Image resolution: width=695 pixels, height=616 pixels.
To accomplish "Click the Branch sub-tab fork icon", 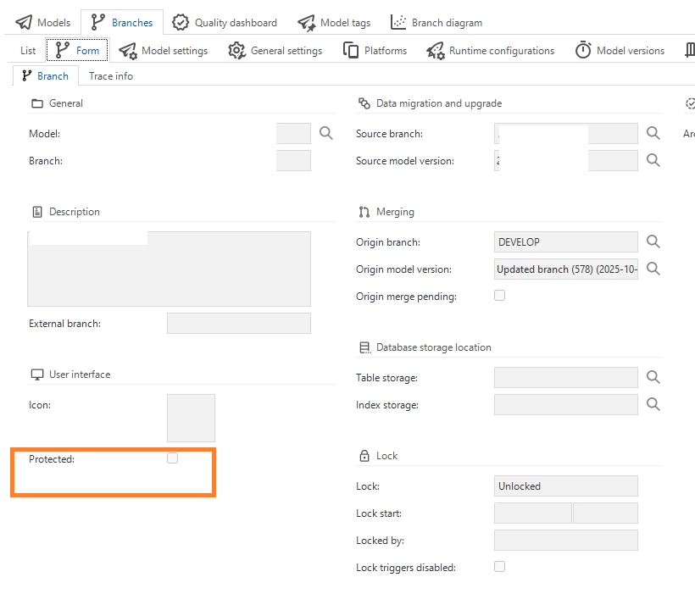I will click(x=26, y=75).
